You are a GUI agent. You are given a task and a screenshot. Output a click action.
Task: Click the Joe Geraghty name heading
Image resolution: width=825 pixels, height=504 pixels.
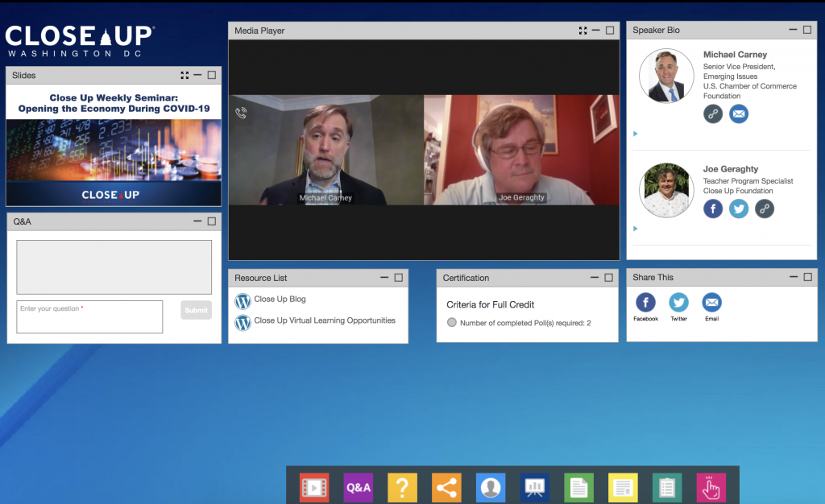(730, 169)
